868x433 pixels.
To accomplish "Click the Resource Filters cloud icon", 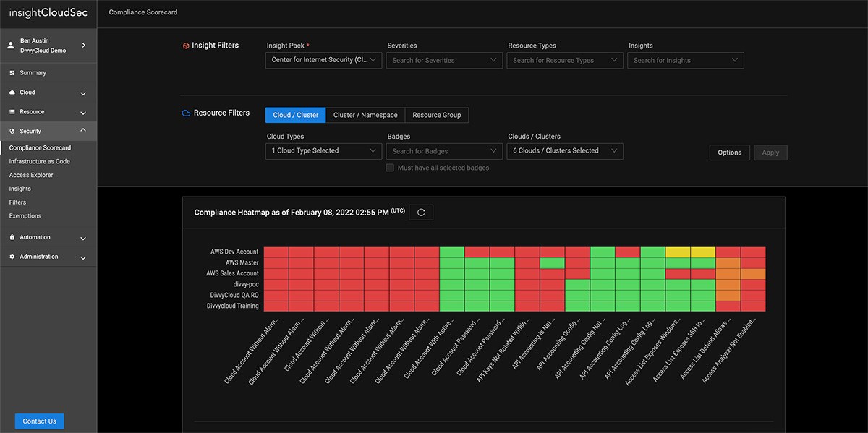I will (186, 113).
